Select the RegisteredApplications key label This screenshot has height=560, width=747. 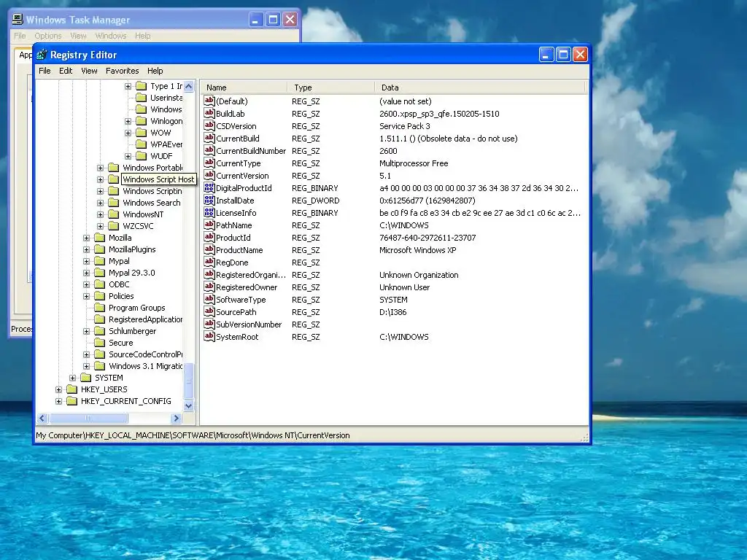tap(145, 319)
